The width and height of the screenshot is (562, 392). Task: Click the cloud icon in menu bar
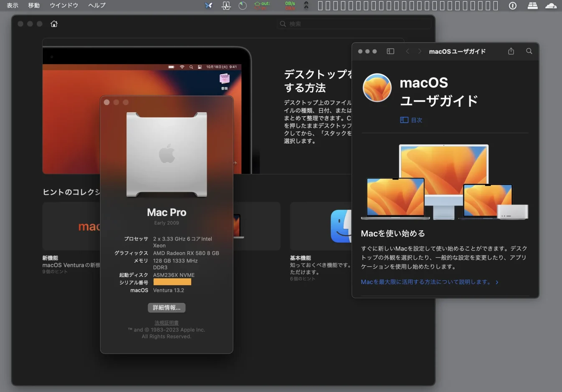[x=551, y=5]
